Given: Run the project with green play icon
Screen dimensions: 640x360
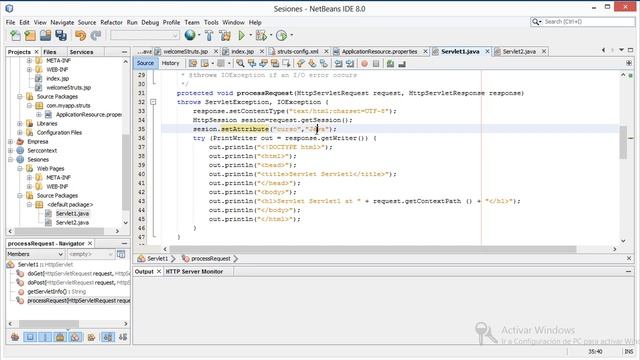Looking at the screenshot, I should point(241,36).
